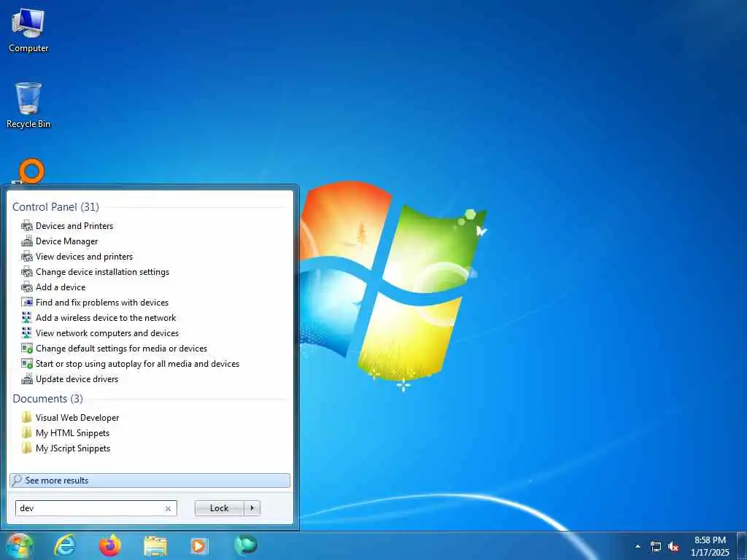Click See more results

150,481
